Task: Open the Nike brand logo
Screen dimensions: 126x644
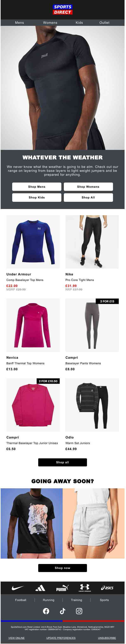Action: pyautogui.click(x=18, y=588)
